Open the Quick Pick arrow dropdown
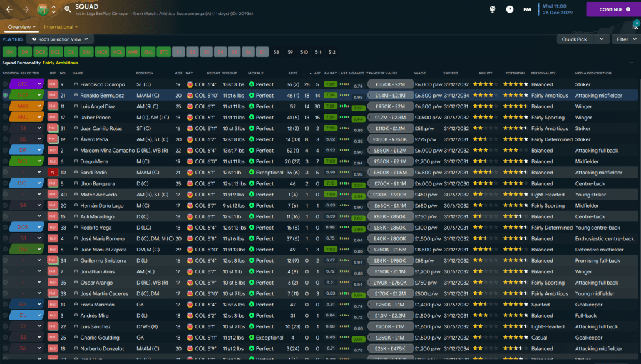 click(x=602, y=39)
